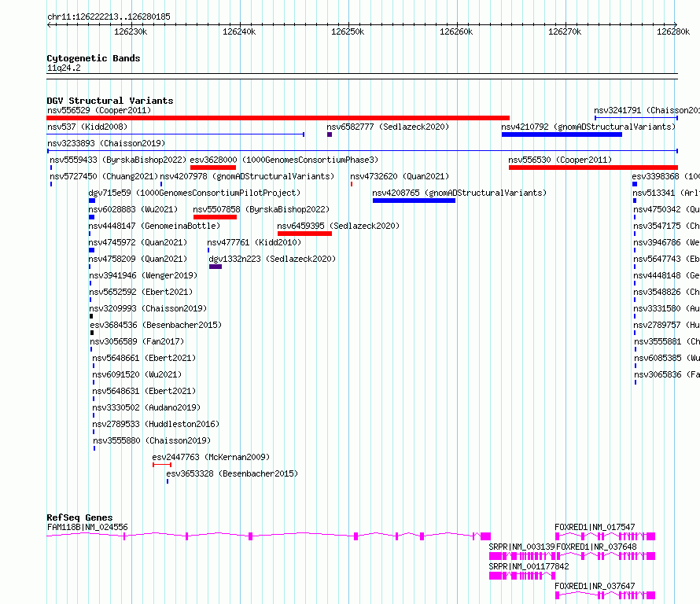Click nsv4758209 (Quan2021) variant label

pyautogui.click(x=138, y=259)
